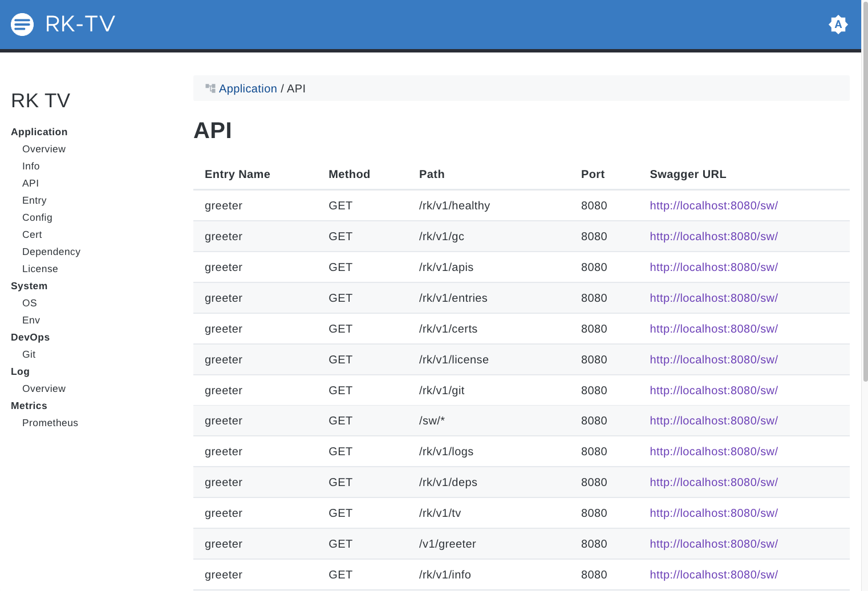
Task: Click the breadcrumb sitemap icon
Action: (210, 88)
